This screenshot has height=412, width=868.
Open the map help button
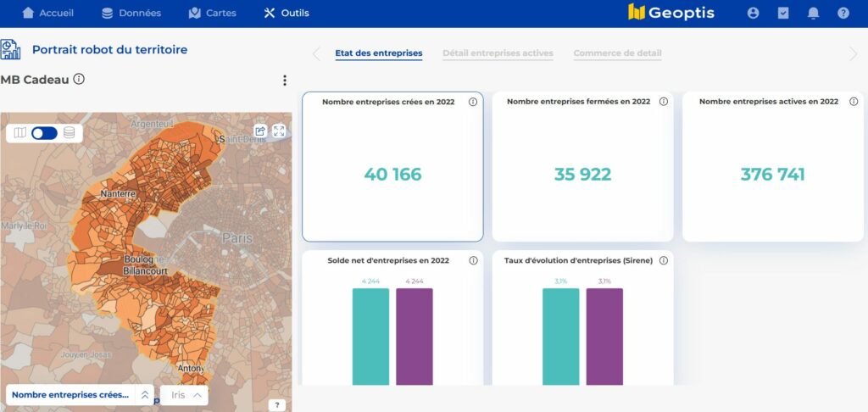point(277,405)
